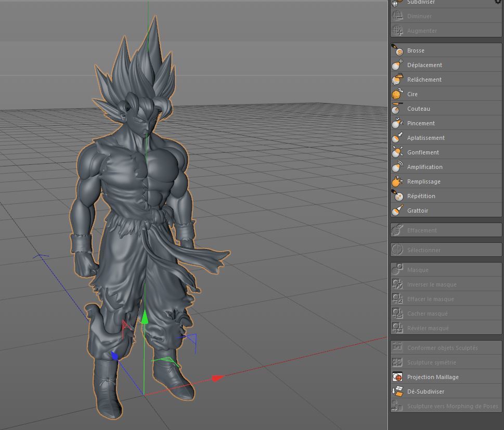Choose the Relâchement smoothing tool
The image size is (504, 430).
(446, 80)
